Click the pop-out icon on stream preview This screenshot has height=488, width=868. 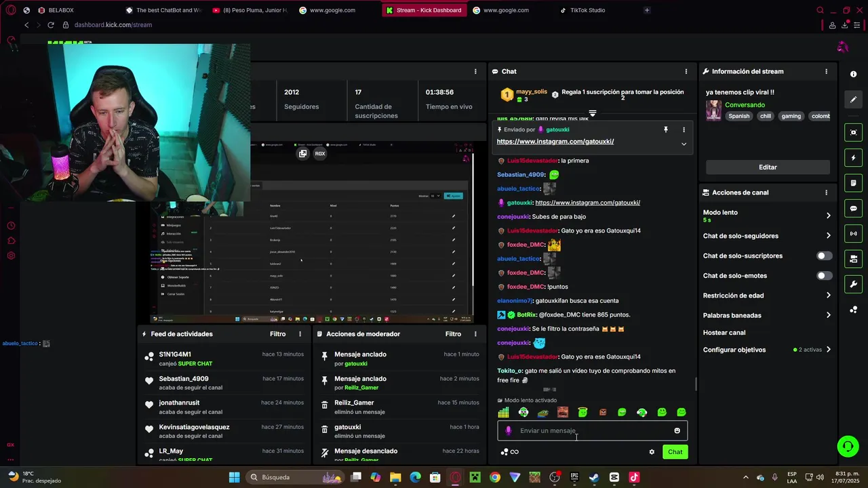(x=302, y=153)
